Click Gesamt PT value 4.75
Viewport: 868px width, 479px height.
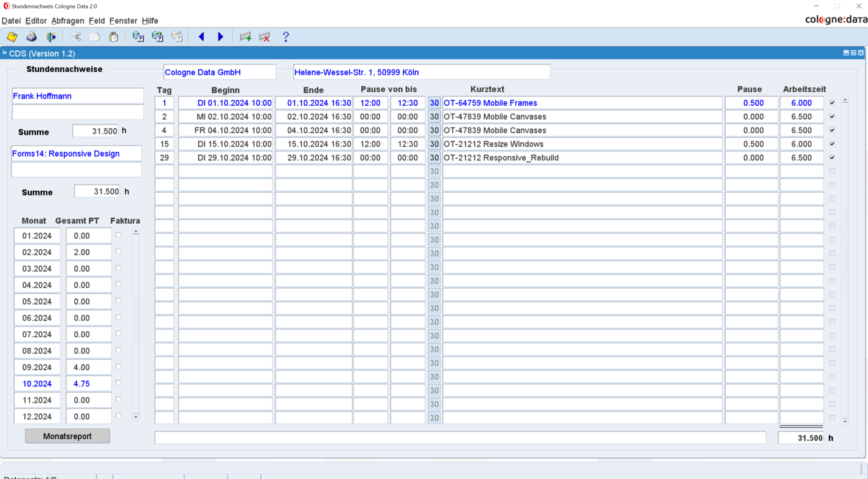click(89, 384)
